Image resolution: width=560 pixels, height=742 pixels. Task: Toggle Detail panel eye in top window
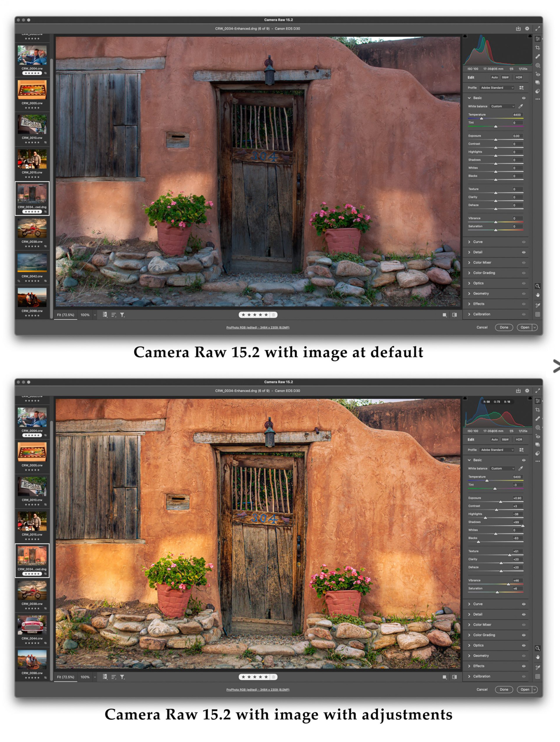[x=524, y=252]
